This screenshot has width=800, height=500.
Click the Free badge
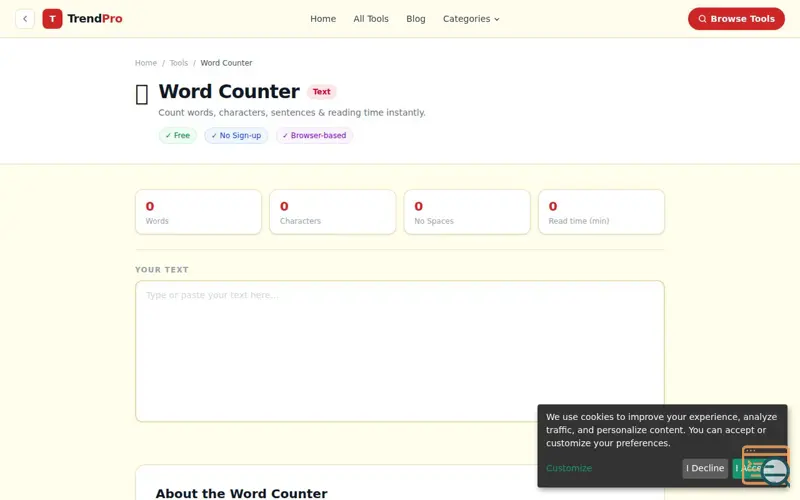tap(178, 135)
